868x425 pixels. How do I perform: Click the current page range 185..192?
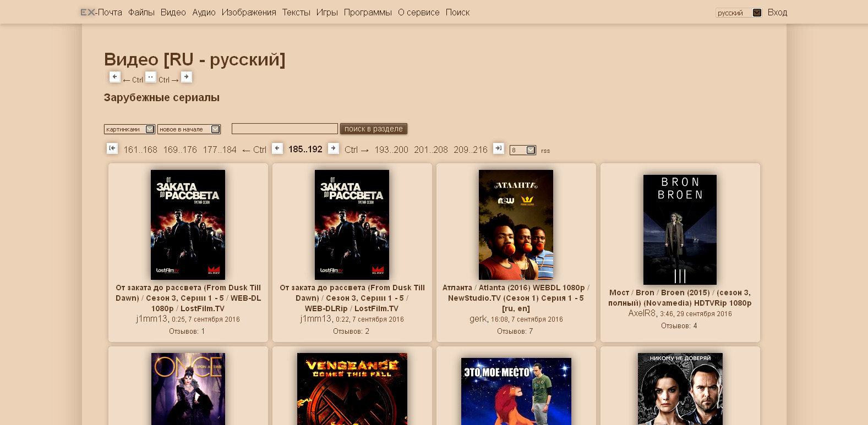click(305, 150)
